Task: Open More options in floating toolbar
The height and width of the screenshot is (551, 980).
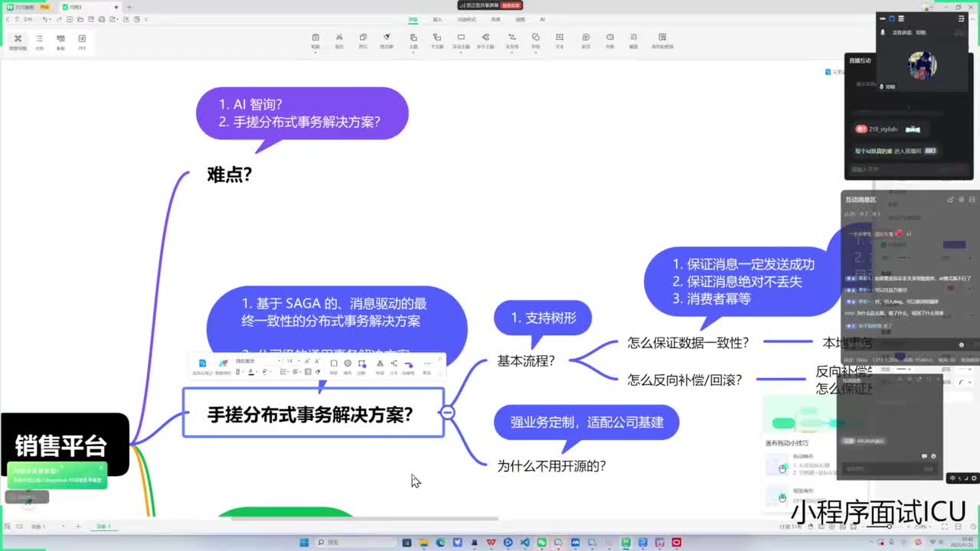Action: coord(427,367)
